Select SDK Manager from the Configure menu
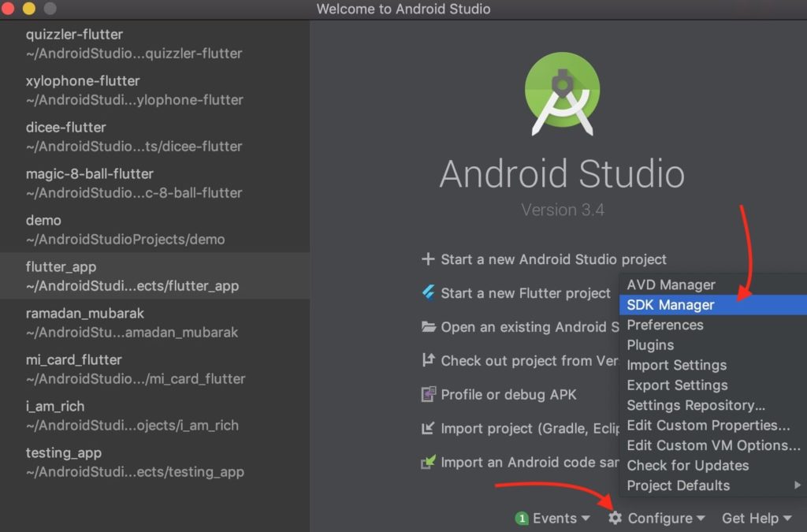807x532 pixels. (671, 305)
